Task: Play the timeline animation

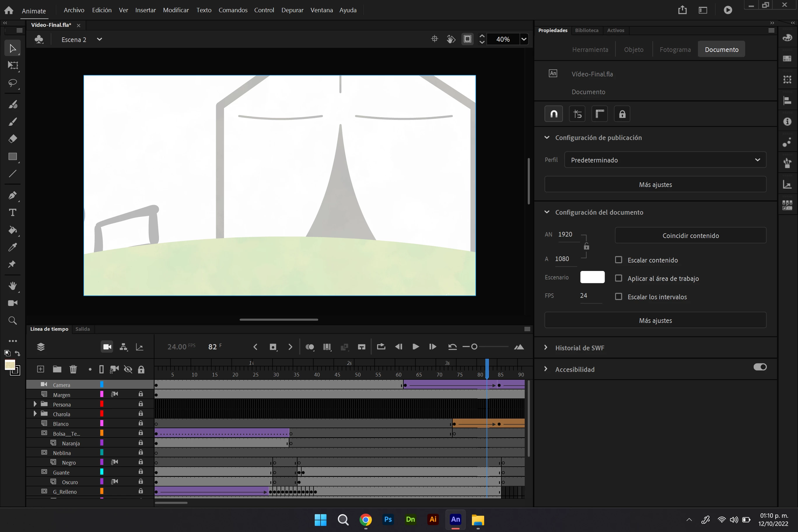Action: coord(415,347)
